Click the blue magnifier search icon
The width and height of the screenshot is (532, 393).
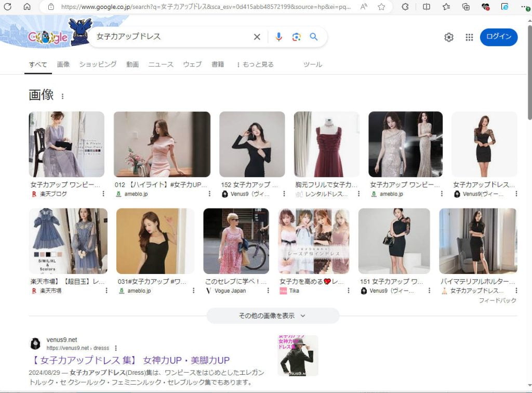click(314, 37)
